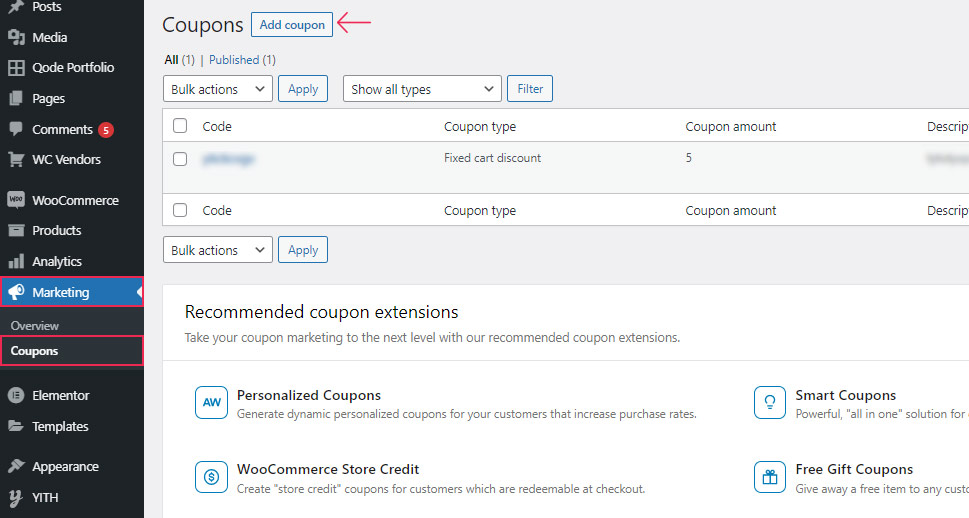
Task: Open the top Bulk actions dropdown
Action: 218,88
